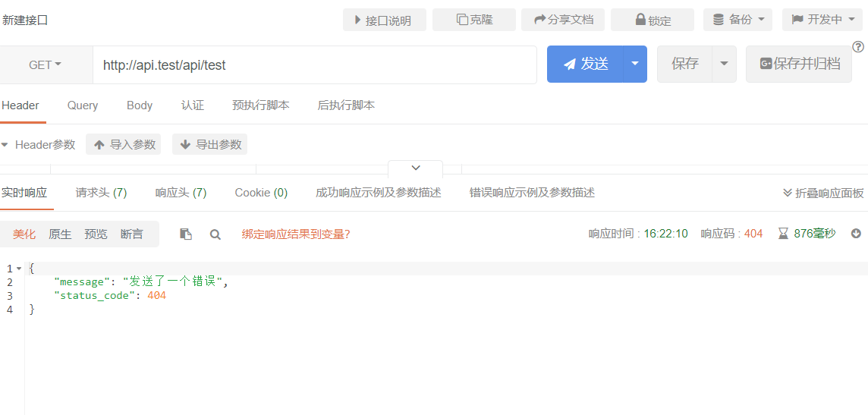Collapse the Header参数 section
Screen dimensions: 868x415
click(5, 145)
